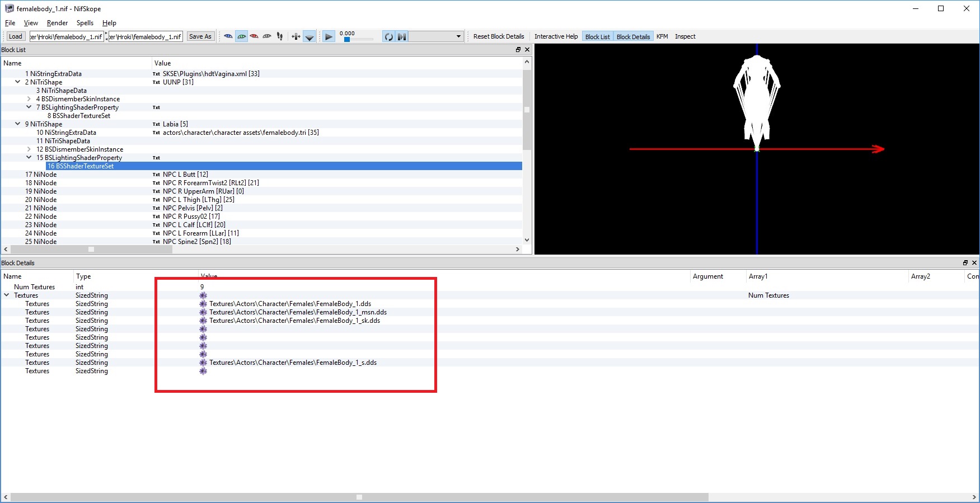980x503 pixels.
Task: Select the 3 NiTriShapeData block
Action: tap(62, 91)
